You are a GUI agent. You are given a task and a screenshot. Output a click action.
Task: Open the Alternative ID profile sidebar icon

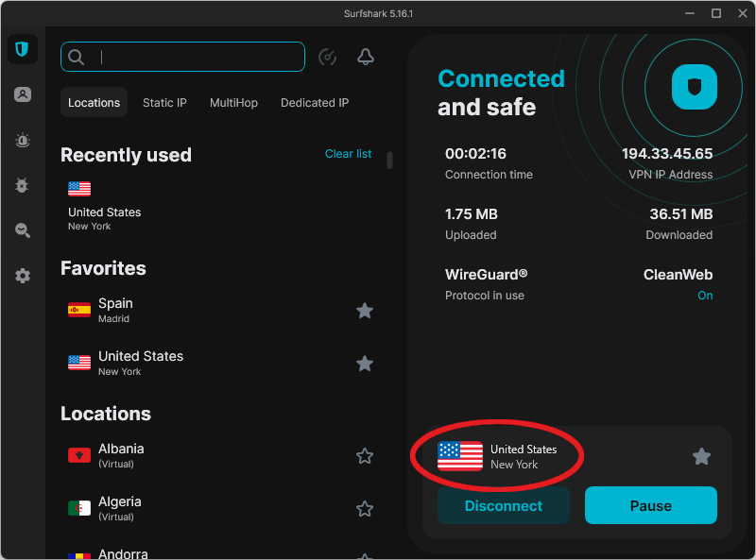pyautogui.click(x=22, y=94)
